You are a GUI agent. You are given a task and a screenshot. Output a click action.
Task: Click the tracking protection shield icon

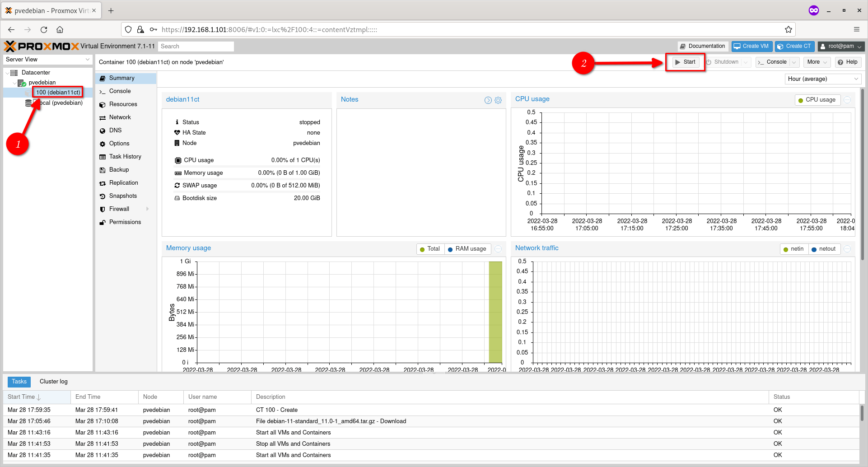point(128,29)
